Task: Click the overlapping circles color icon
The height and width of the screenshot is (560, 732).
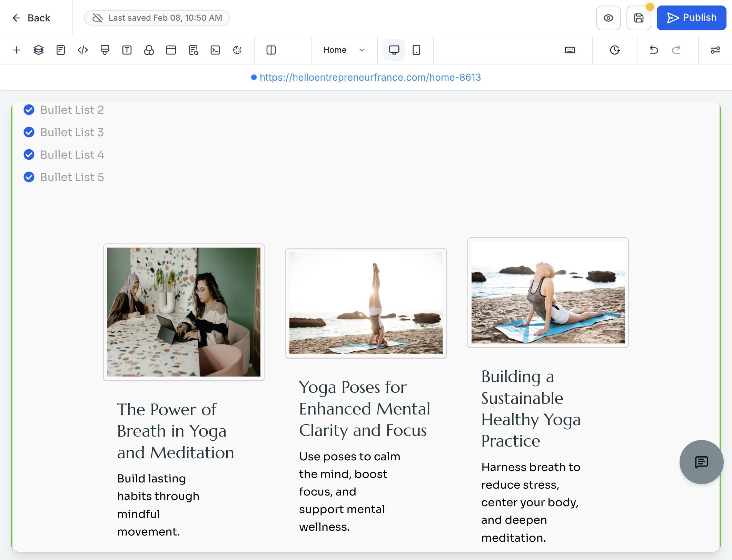Action: [x=149, y=50]
